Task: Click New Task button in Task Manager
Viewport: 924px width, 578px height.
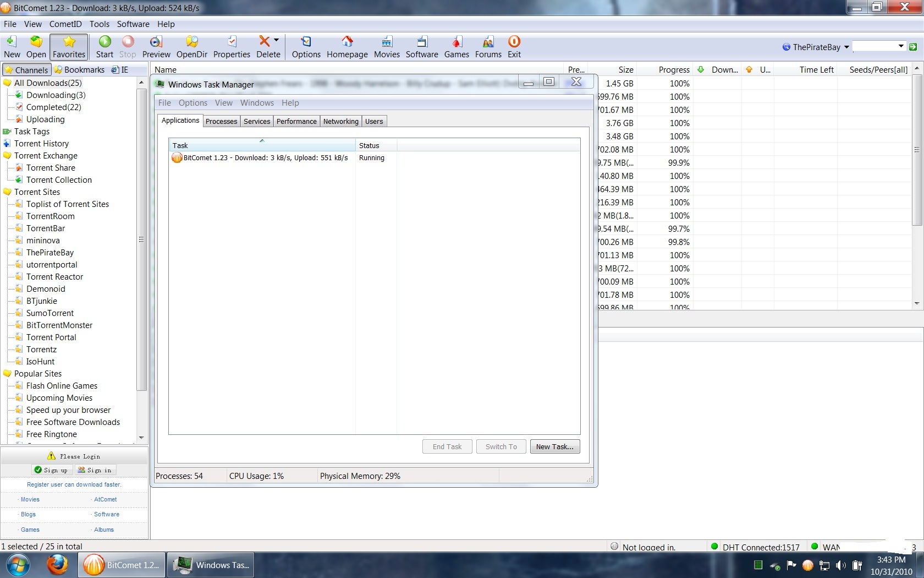Action: tap(555, 446)
